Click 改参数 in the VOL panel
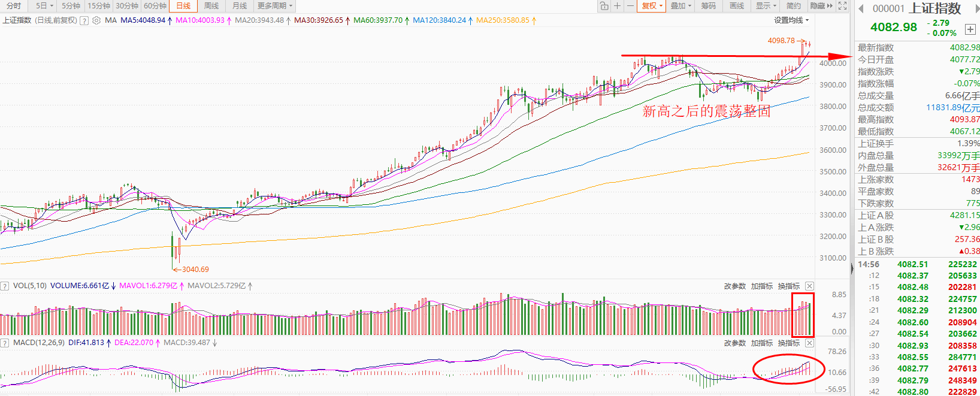Image resolution: width=980 pixels, height=396 pixels. coord(734,286)
